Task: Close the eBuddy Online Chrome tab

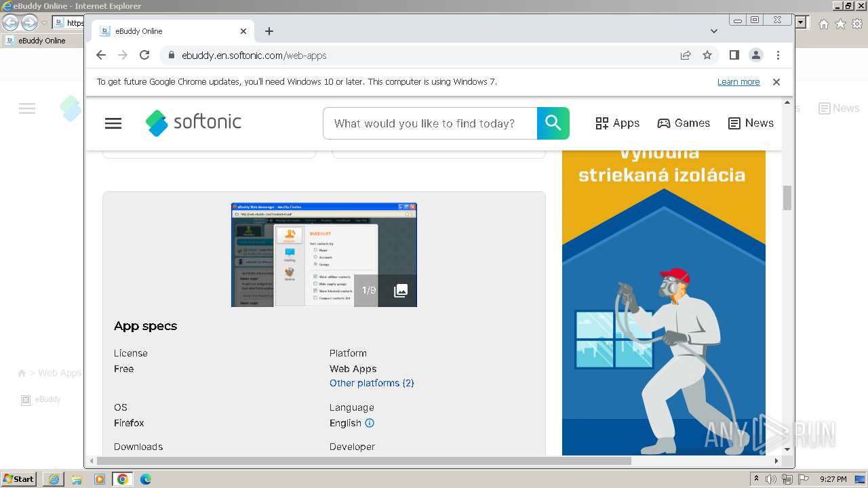Action: coord(243,31)
